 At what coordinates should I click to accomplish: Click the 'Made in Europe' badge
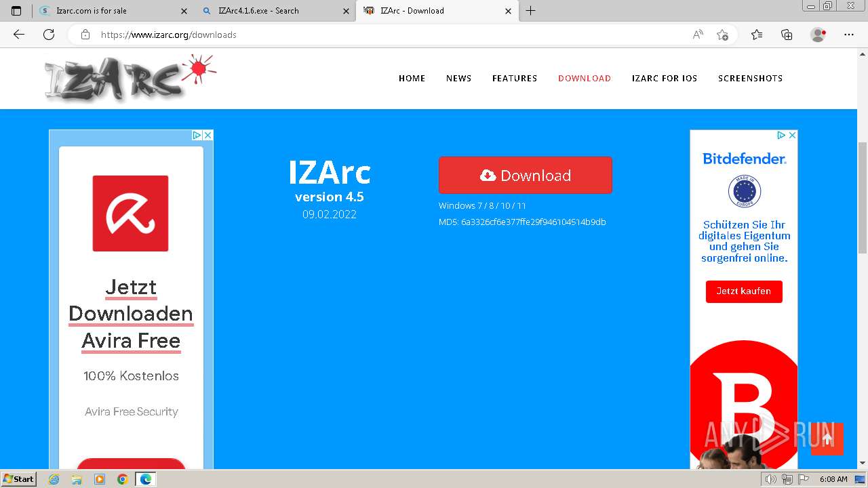[745, 191]
